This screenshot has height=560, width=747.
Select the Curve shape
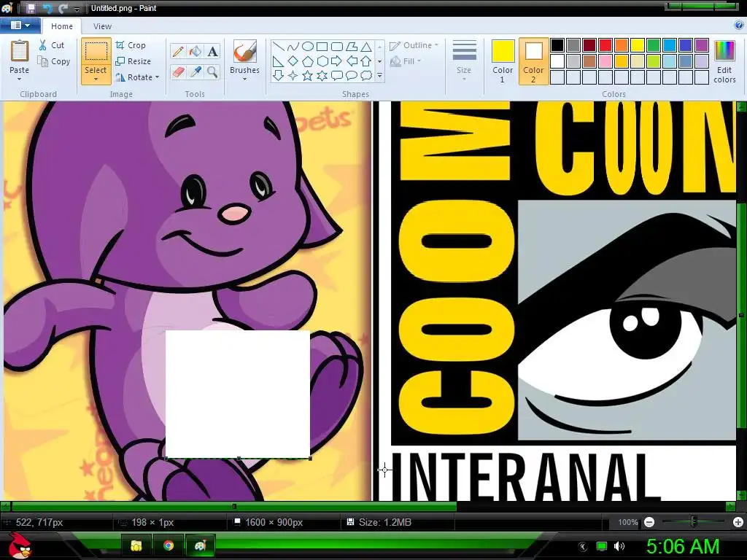293,47
